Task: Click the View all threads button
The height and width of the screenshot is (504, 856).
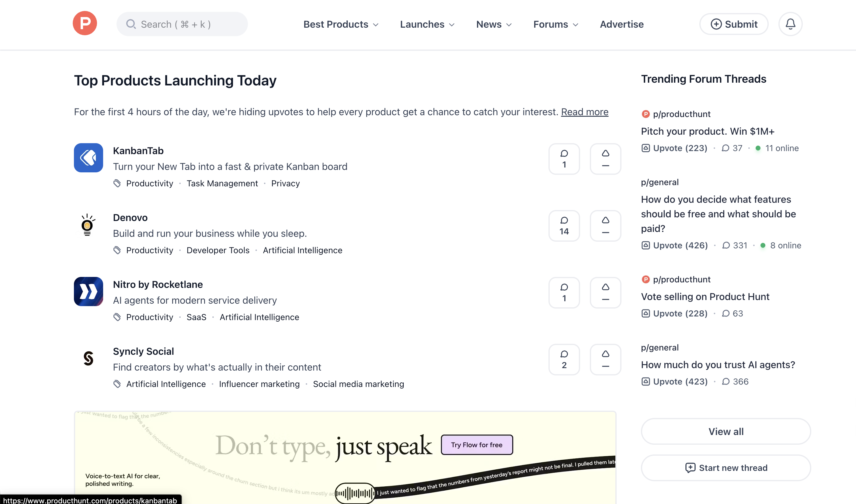Action: (726, 431)
